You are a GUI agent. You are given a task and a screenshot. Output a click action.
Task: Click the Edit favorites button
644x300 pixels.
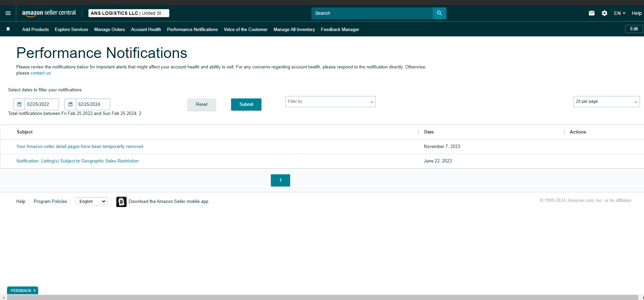634,29
